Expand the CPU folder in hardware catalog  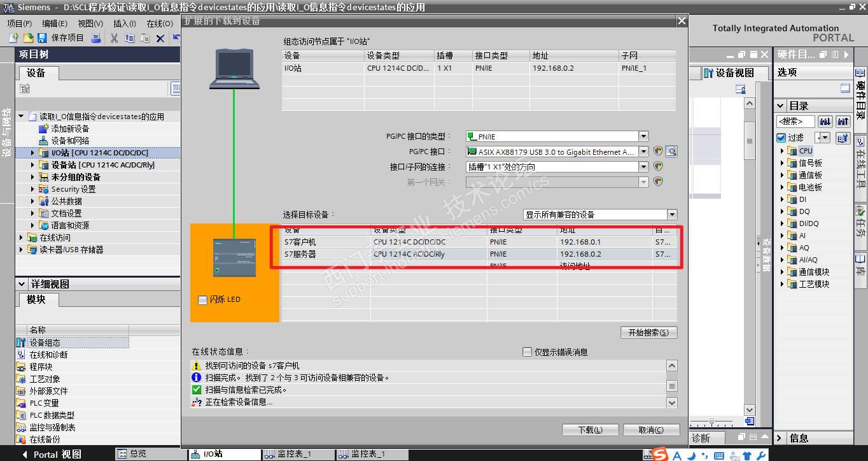point(783,151)
